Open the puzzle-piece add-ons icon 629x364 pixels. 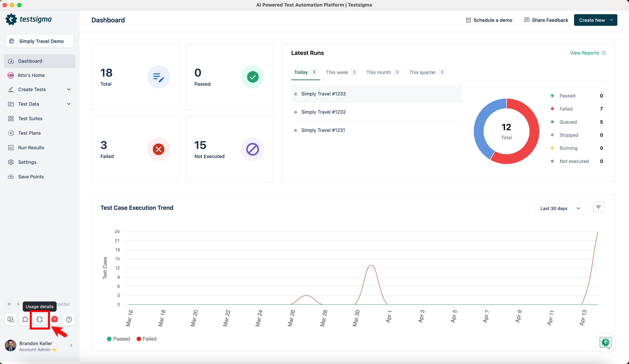[x=25, y=319]
